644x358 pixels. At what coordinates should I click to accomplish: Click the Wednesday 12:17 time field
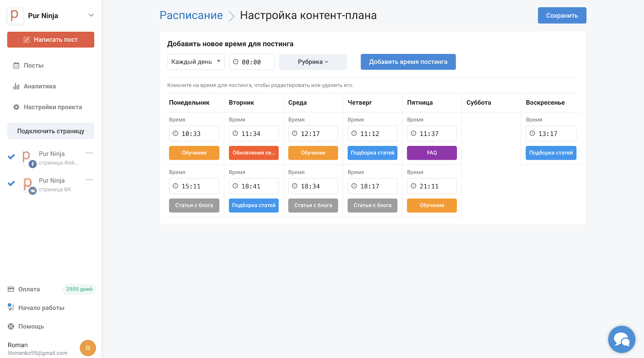313,134
